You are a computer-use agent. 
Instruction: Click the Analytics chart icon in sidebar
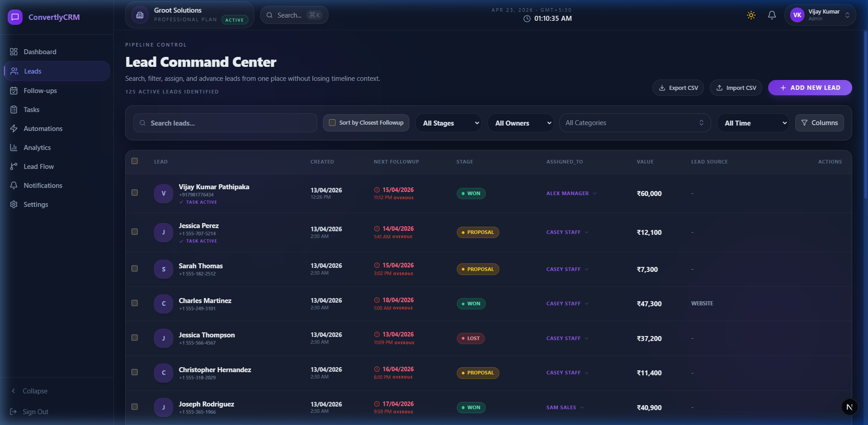pyautogui.click(x=14, y=148)
